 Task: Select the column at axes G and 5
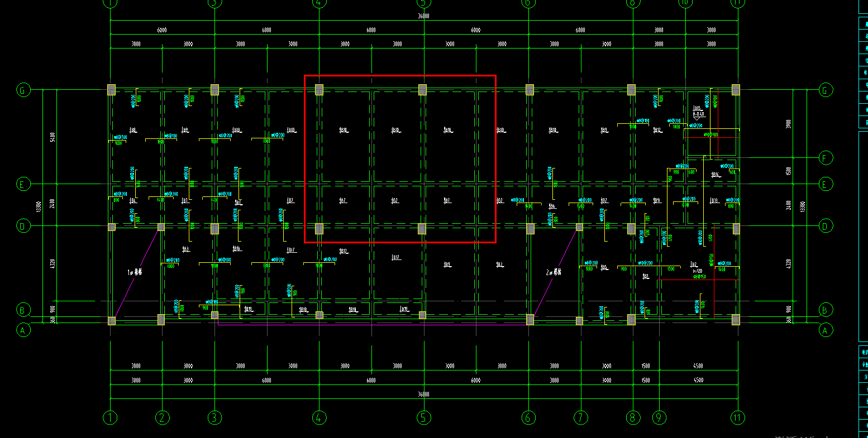coord(423,89)
